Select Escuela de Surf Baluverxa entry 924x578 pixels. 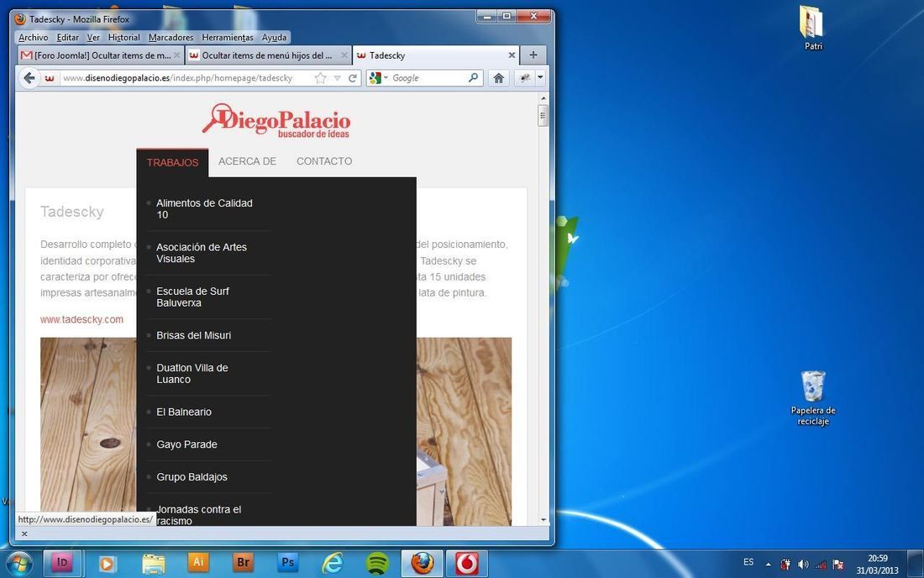(192, 297)
